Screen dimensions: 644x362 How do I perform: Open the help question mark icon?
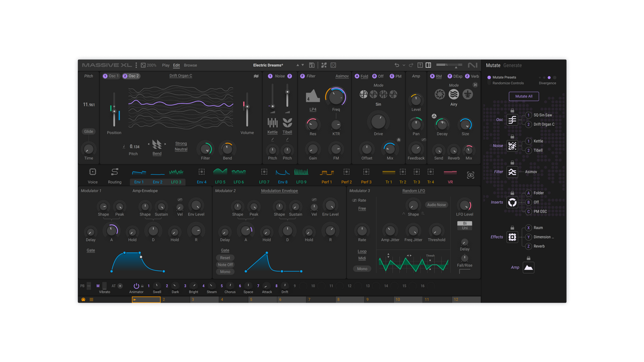tap(420, 65)
